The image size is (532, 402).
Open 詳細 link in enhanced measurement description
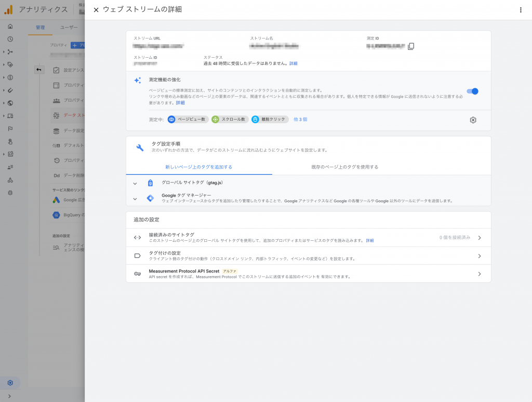tap(180, 103)
